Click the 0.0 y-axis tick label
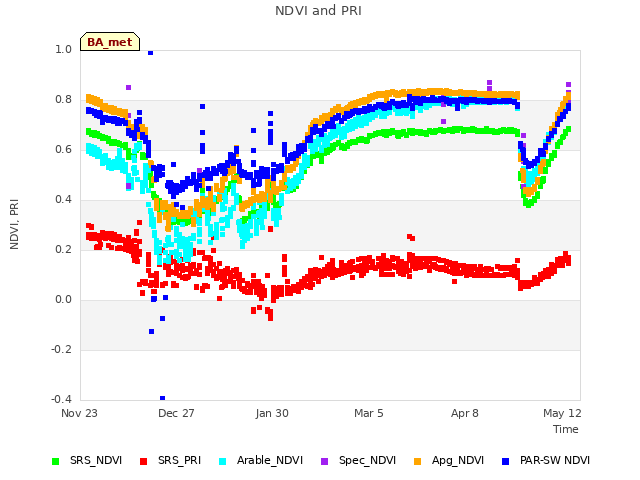 pos(63,300)
